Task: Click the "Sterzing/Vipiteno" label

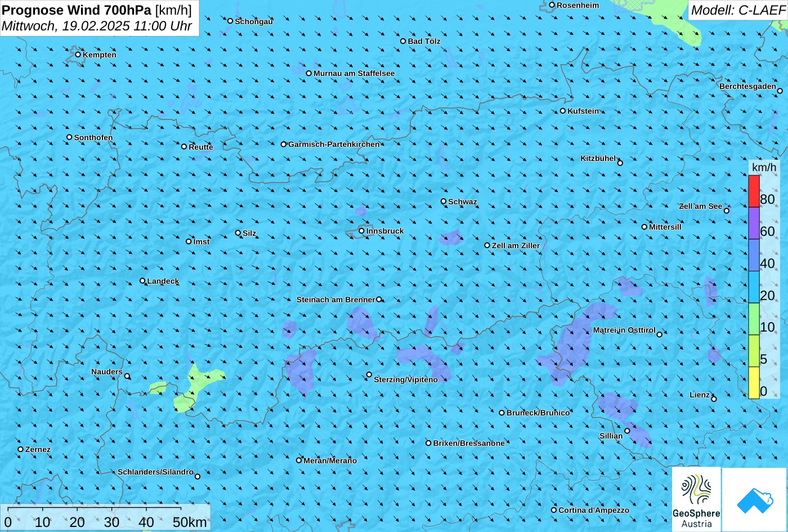Action: coord(406,379)
